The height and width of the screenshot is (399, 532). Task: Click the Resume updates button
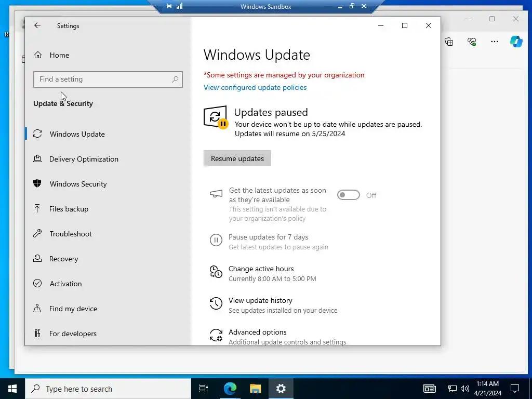coord(237,158)
